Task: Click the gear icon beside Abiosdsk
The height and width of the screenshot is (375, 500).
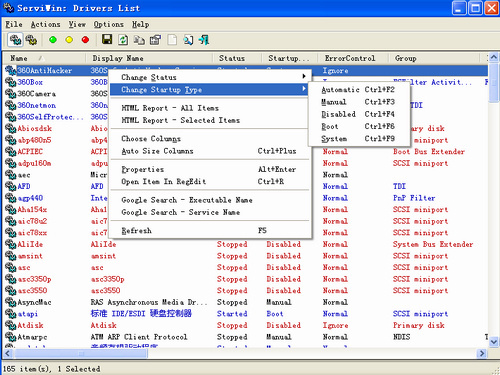Action: [x=11, y=128]
